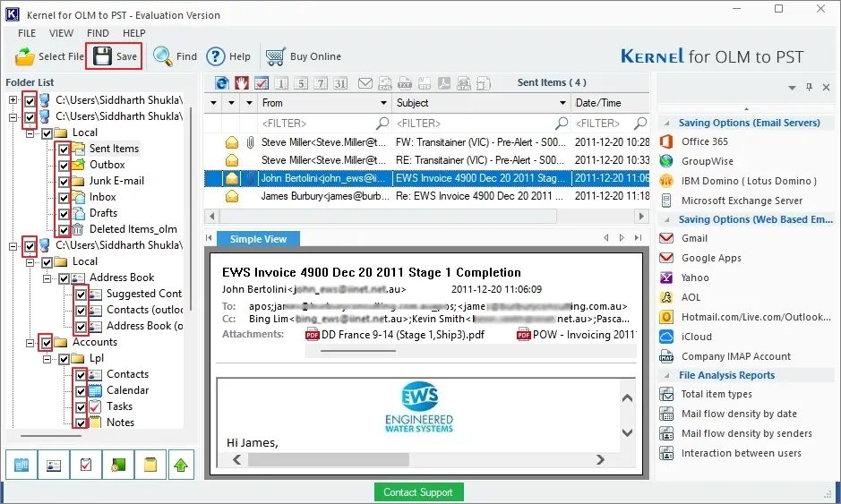Viewport: 841px width, 504px height.
Task: Click the Calendar icon in bottom folder bar
Action: 21,465
